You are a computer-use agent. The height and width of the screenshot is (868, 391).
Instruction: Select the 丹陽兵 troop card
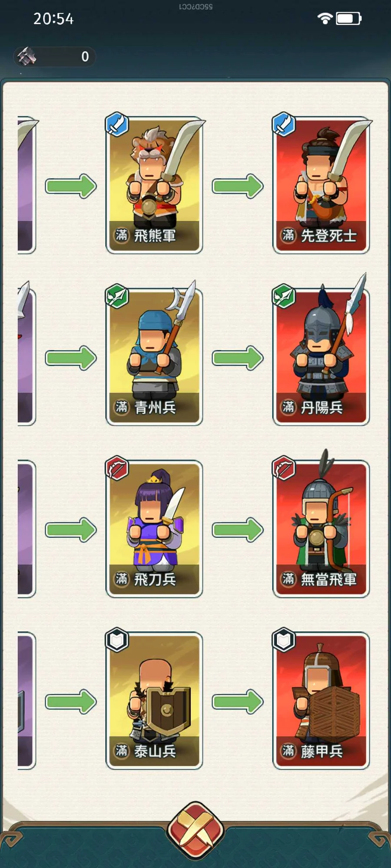[x=321, y=357]
